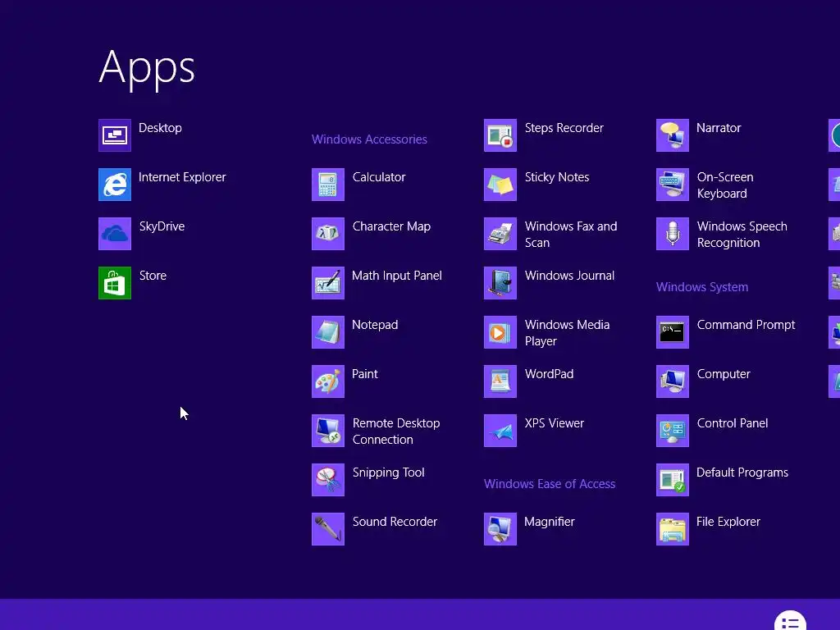Click the "Narrator" label text
Viewport: 840px width, 630px height.
click(719, 128)
